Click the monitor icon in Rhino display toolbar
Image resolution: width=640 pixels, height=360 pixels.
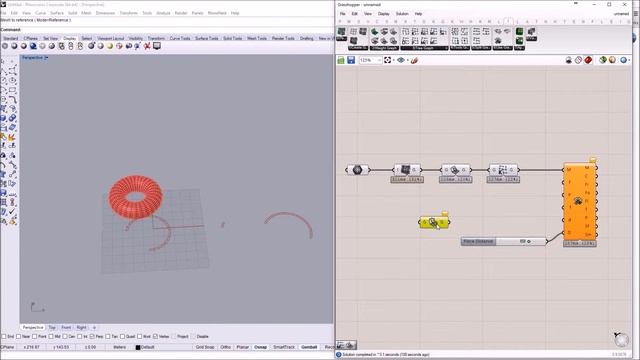pos(157,46)
